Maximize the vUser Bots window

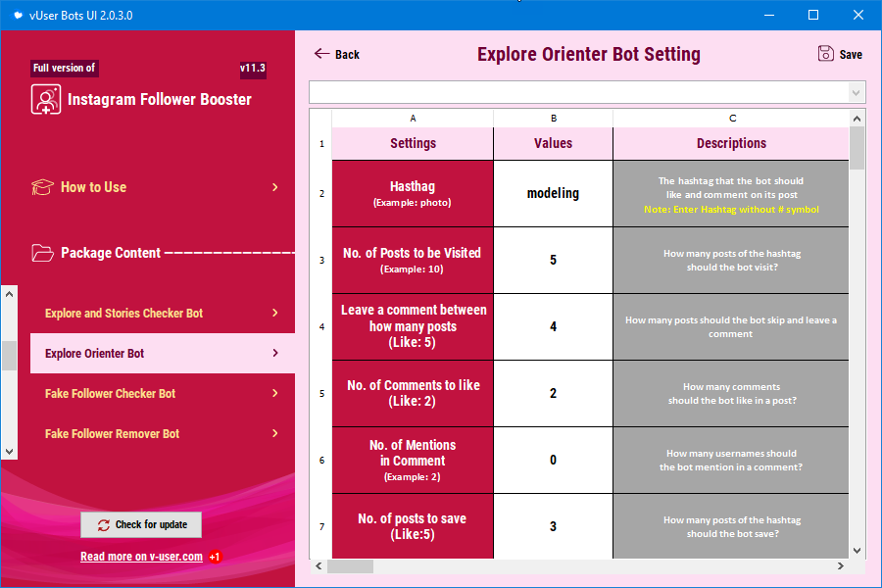[813, 16]
